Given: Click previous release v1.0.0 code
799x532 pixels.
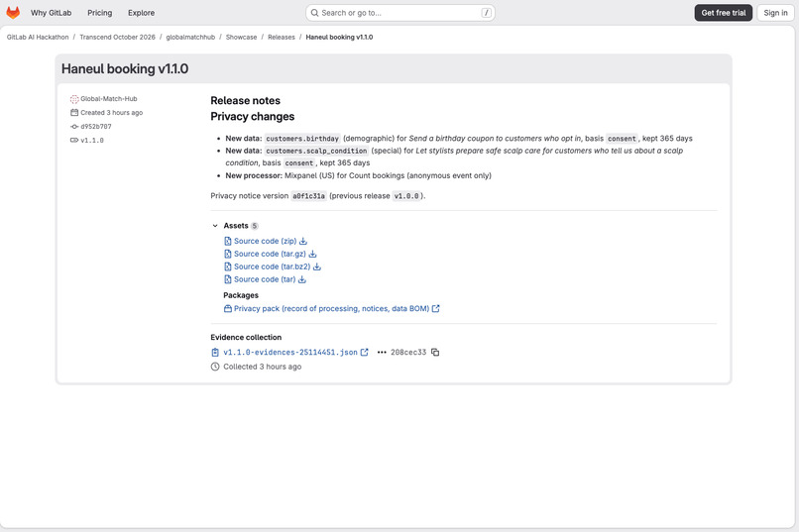Looking at the screenshot, I should point(406,196).
